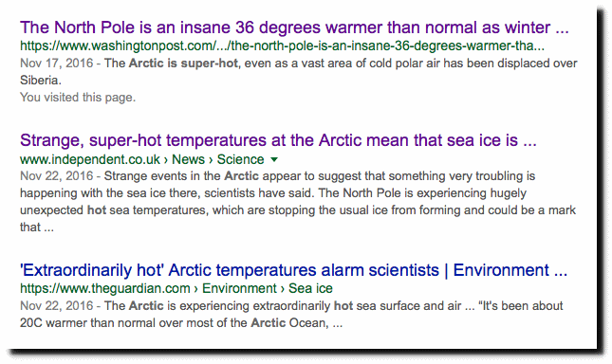The height and width of the screenshot is (364, 612).
Task: Click the word Siberia in first snippet
Action: [x=39, y=81]
